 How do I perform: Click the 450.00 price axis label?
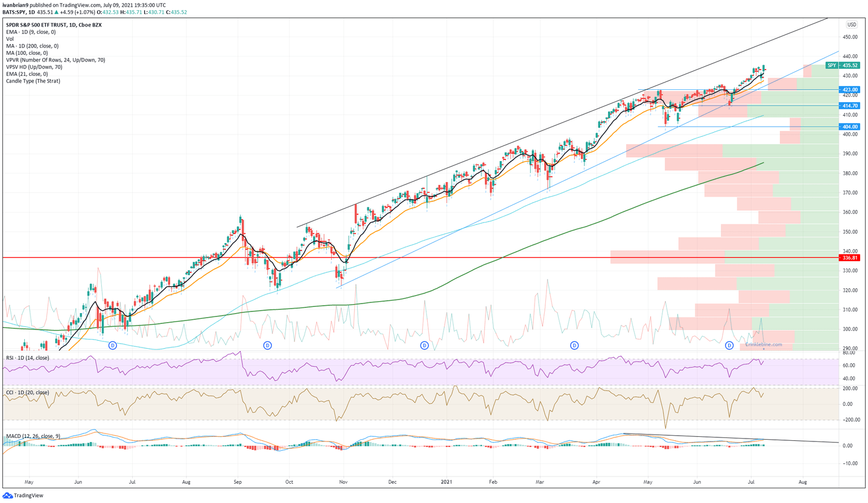[x=850, y=37]
